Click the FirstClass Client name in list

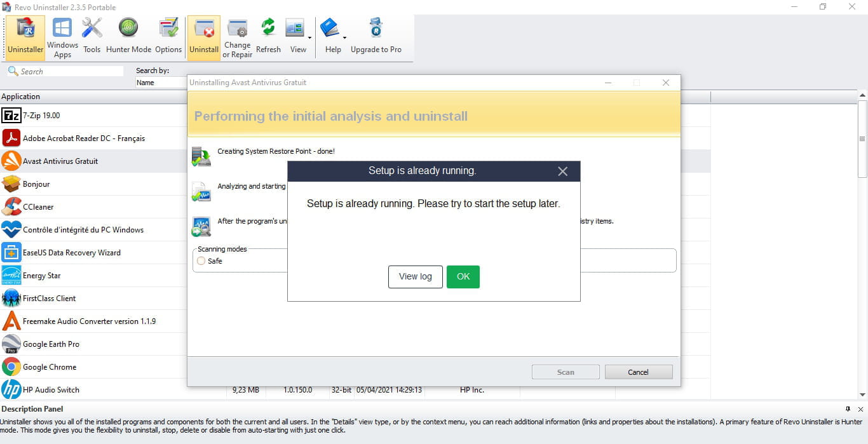(50, 299)
